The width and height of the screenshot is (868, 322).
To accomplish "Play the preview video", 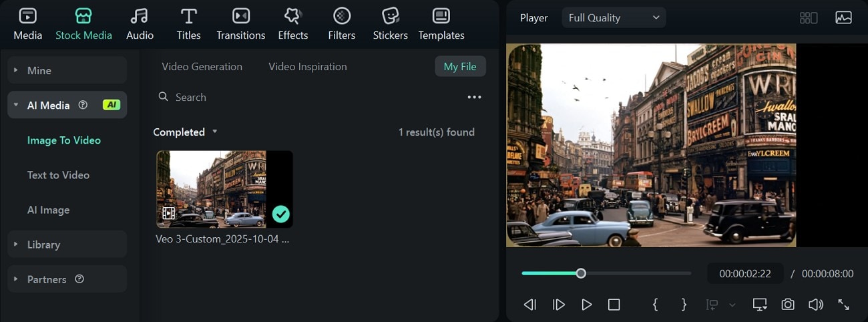I will point(586,305).
